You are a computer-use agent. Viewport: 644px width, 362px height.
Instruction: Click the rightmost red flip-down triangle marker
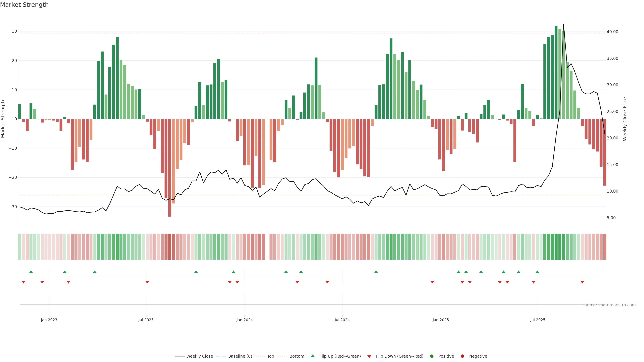click(x=582, y=282)
